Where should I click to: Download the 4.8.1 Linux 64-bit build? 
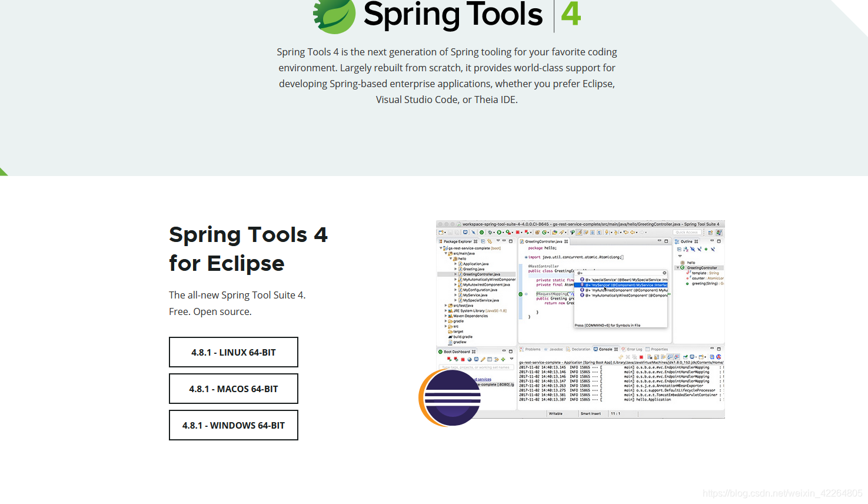pyautogui.click(x=234, y=352)
